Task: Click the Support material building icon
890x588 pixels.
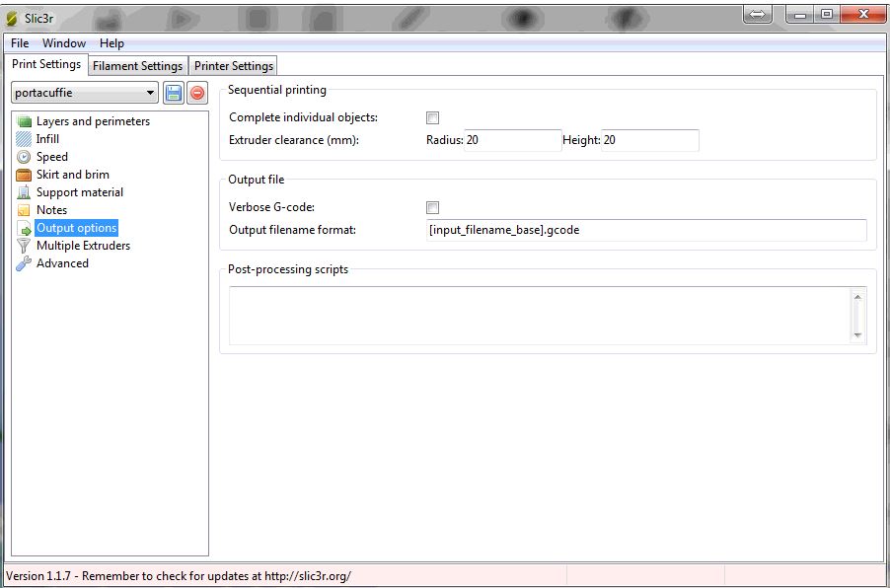Action: pyautogui.click(x=24, y=192)
